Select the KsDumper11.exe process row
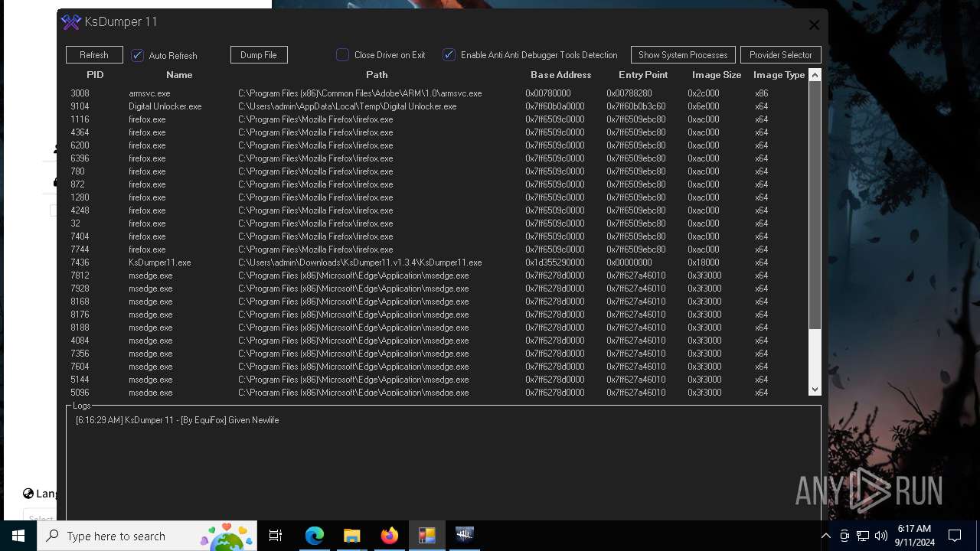The height and width of the screenshot is (551, 980). click(436, 262)
